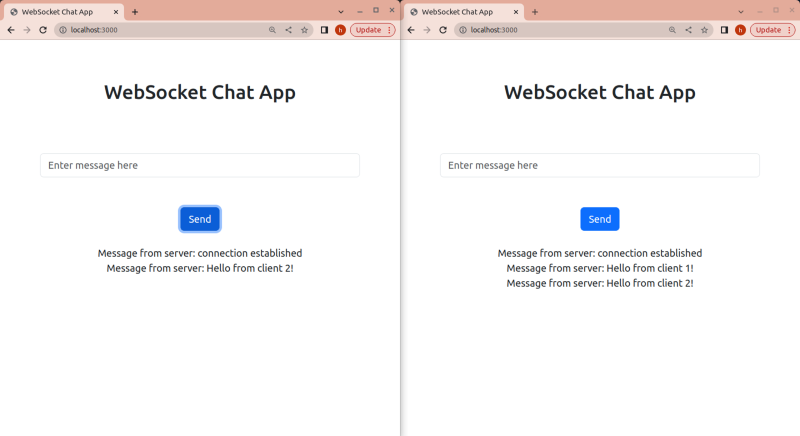Open tab search chevron in right window
Screen dimensions: 800x436
741,12
